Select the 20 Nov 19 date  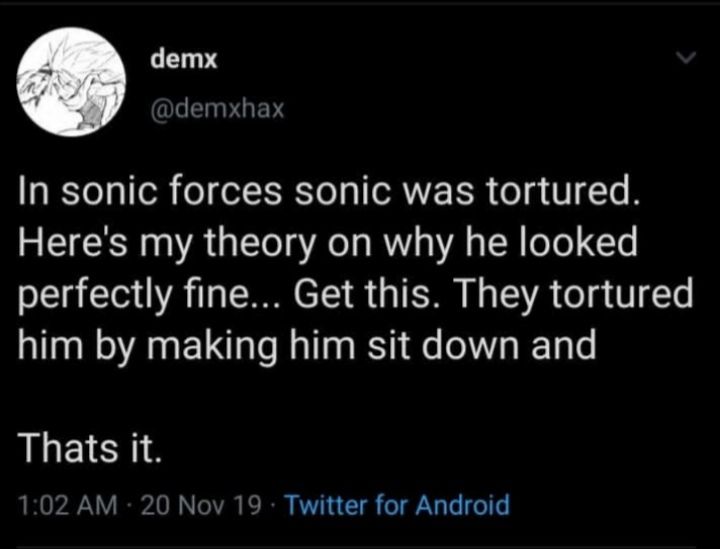(201, 505)
